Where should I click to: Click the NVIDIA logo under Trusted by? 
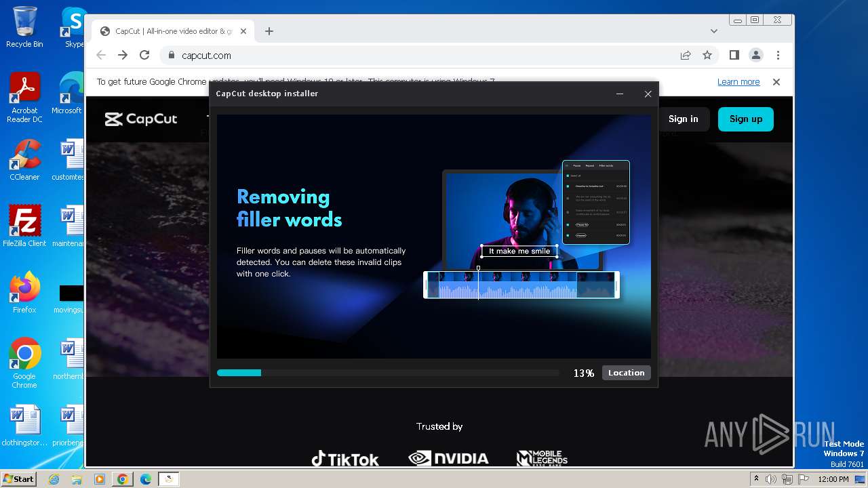click(448, 458)
